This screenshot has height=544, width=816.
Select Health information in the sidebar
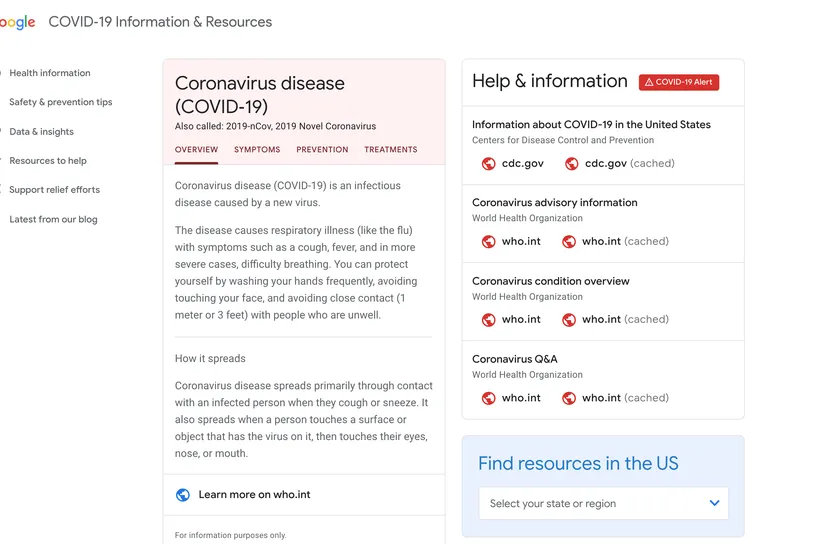(50, 73)
